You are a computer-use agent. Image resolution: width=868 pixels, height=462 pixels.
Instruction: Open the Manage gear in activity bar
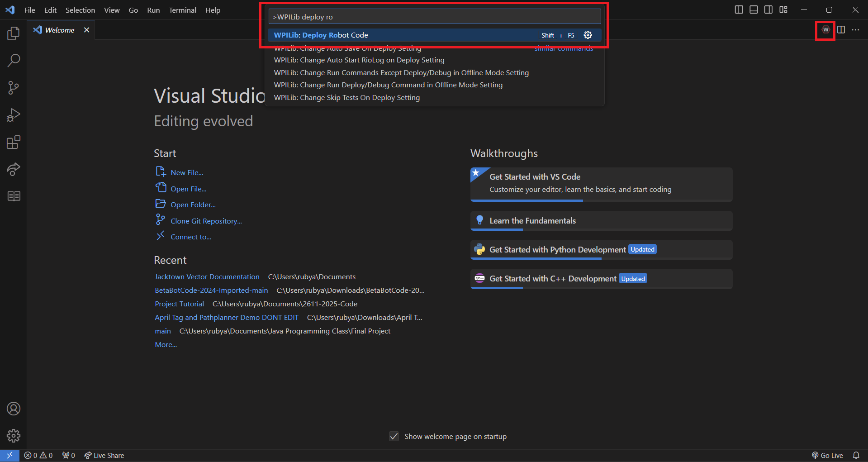(x=14, y=436)
